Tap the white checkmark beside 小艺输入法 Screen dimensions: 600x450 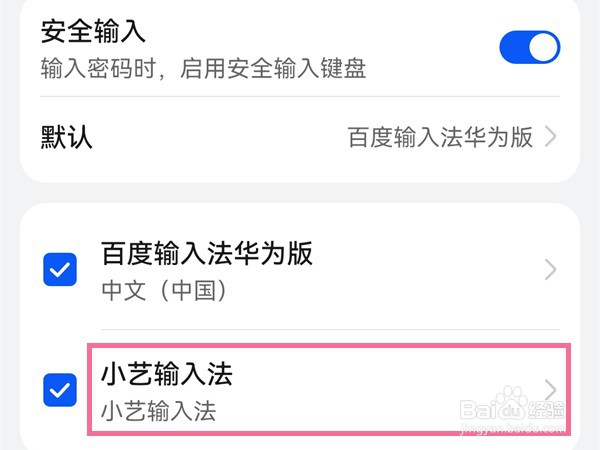coord(61,390)
